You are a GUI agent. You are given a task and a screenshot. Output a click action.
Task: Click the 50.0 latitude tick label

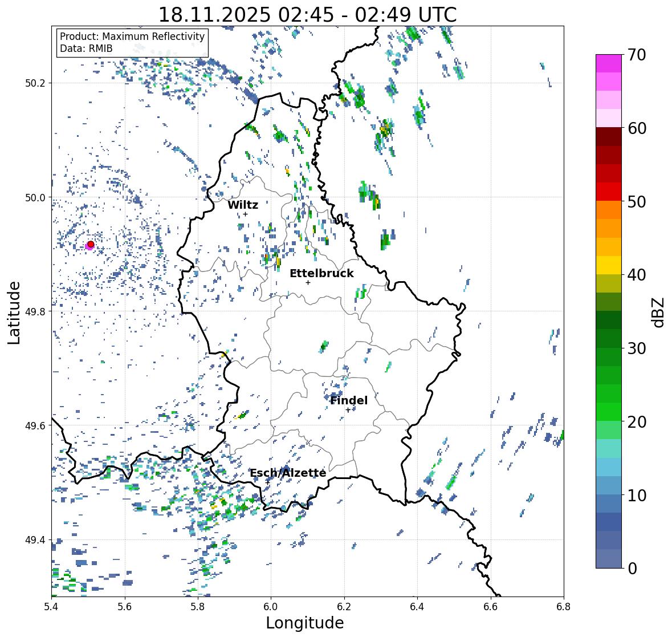point(35,198)
